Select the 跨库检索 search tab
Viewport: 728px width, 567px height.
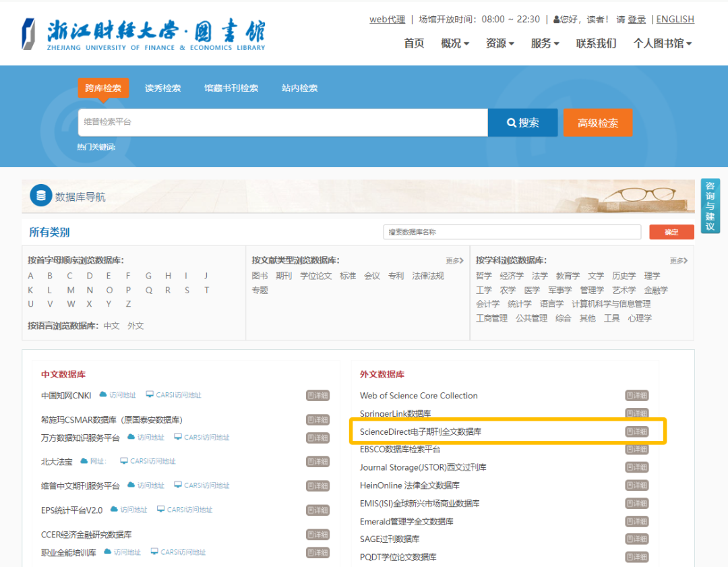[x=103, y=88]
